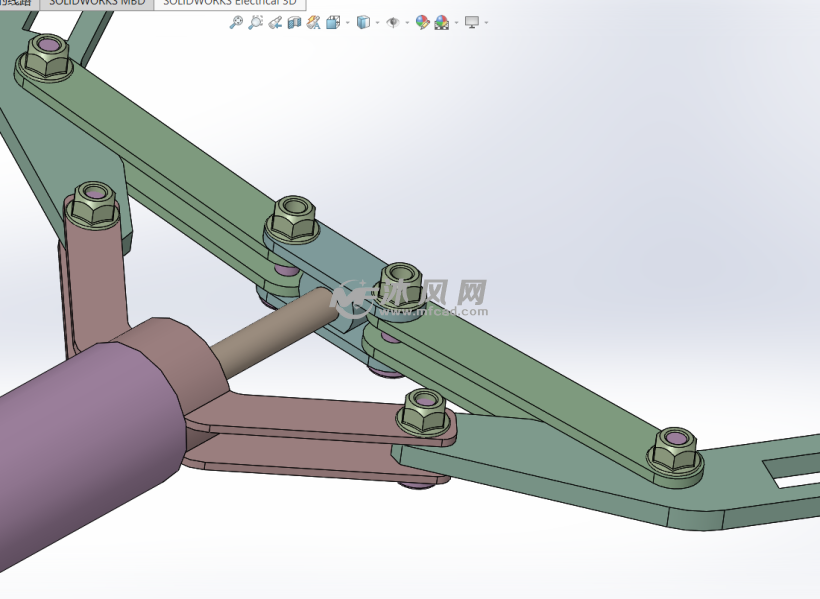
Task: Click the Apply Scene icon
Action: click(441, 22)
